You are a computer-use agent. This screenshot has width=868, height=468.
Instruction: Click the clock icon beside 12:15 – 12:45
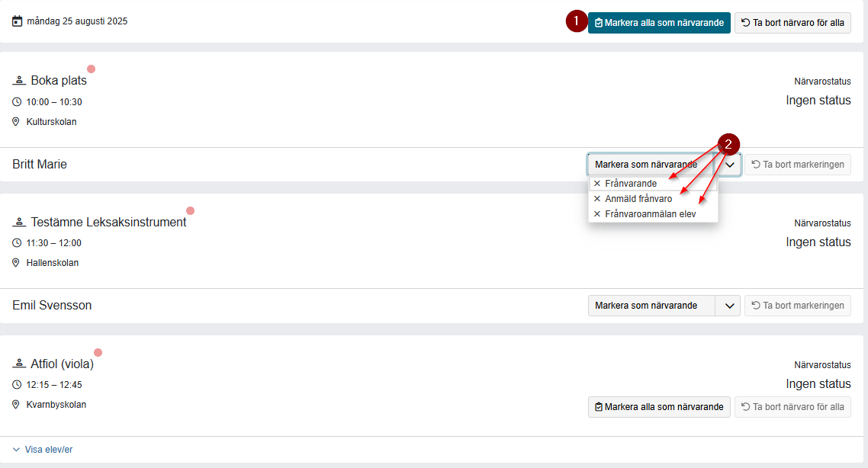(x=17, y=385)
